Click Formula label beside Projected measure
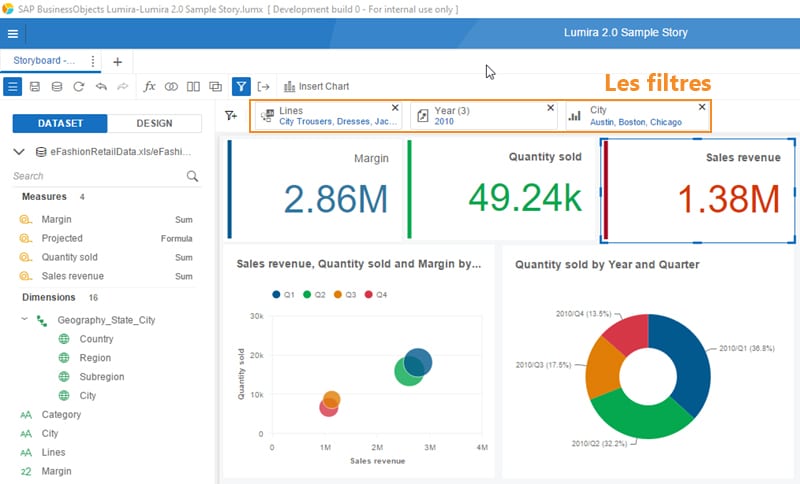Image resolution: width=800 pixels, height=484 pixels. tap(177, 239)
